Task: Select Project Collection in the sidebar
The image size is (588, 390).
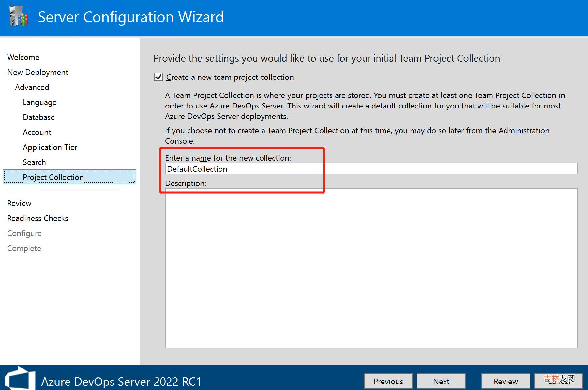Action: 53,177
